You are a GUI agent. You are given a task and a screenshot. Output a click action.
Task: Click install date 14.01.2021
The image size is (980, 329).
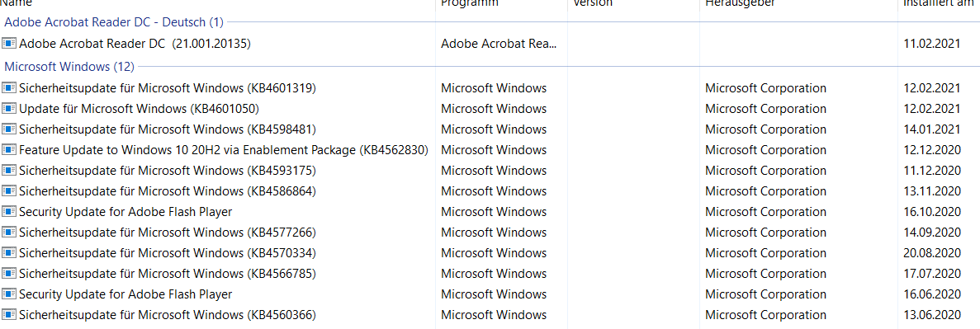(932, 129)
